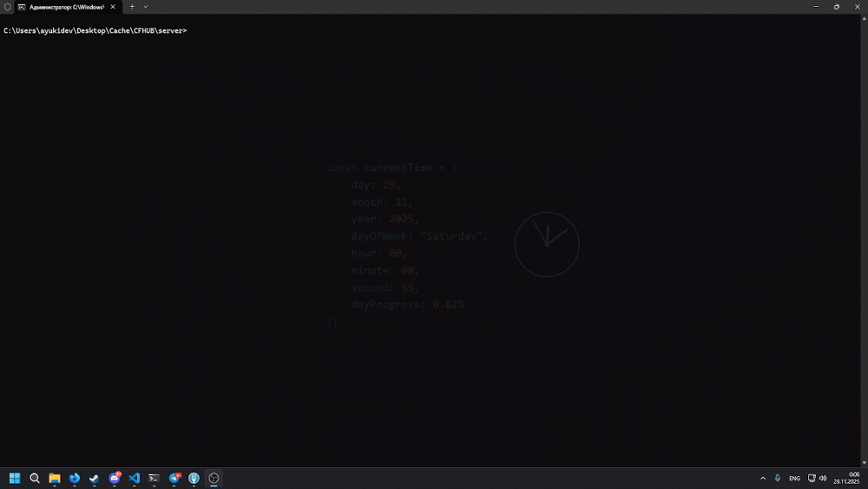
Task: Minimize the Terminal window
Action: pos(816,7)
